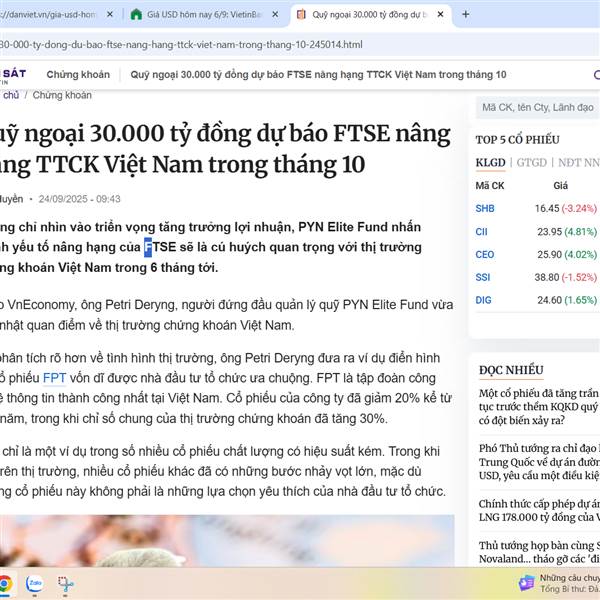The image size is (600, 600).
Task: Open the 'Những câu chuyện' news widget on the taskbar
Action: 559,583
